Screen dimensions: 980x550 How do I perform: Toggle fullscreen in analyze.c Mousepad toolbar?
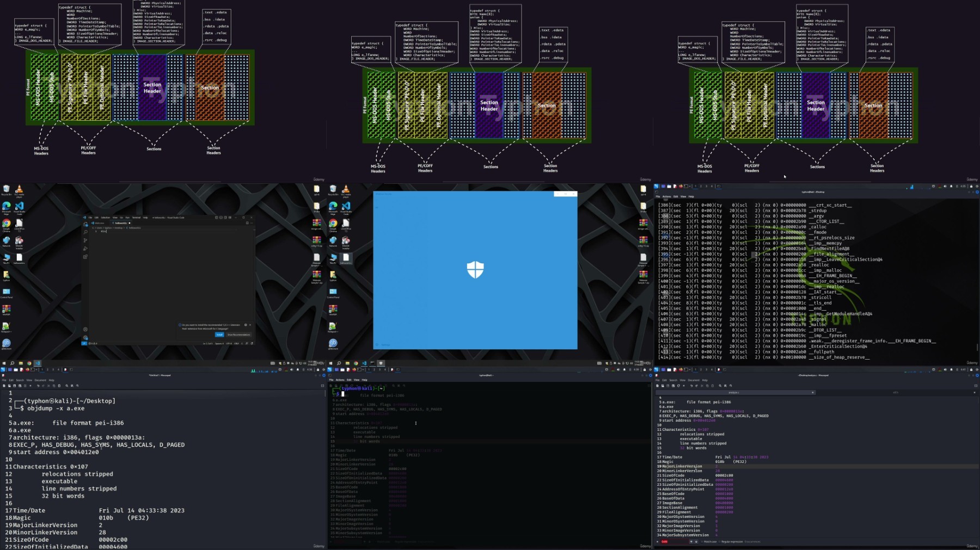(x=975, y=385)
